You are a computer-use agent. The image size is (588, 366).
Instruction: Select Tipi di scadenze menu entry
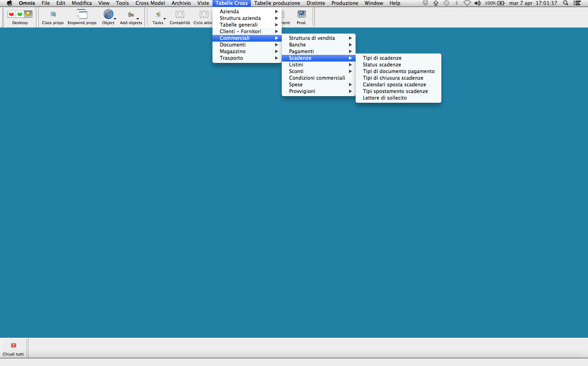coord(382,58)
